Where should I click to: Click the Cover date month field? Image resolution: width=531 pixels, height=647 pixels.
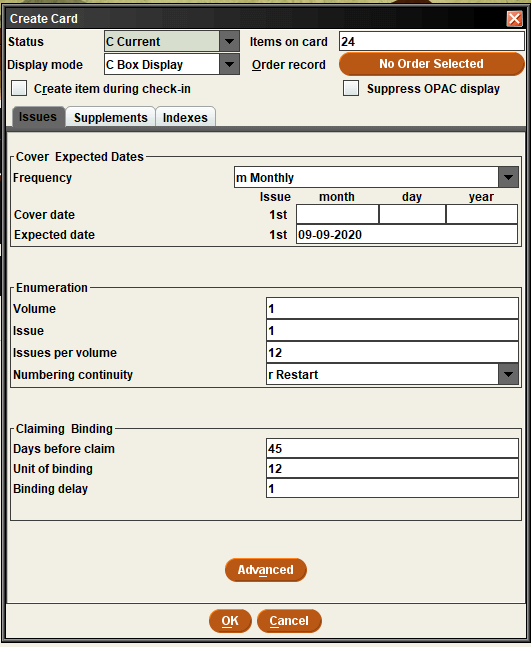click(337, 215)
